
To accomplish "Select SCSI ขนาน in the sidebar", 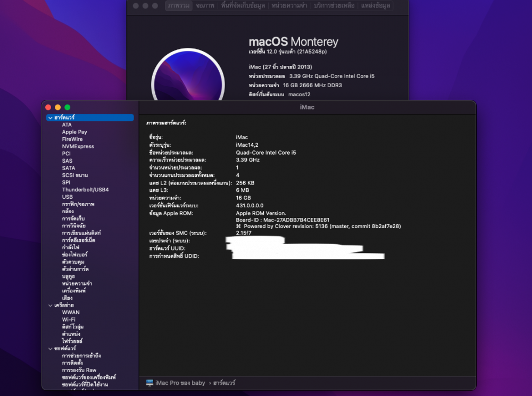I will click(75, 175).
